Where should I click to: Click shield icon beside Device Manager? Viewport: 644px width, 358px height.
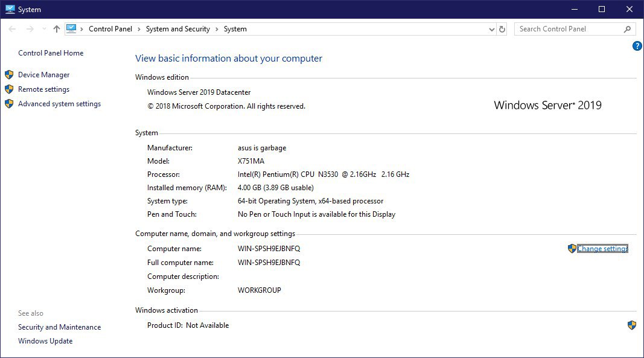tap(9, 75)
